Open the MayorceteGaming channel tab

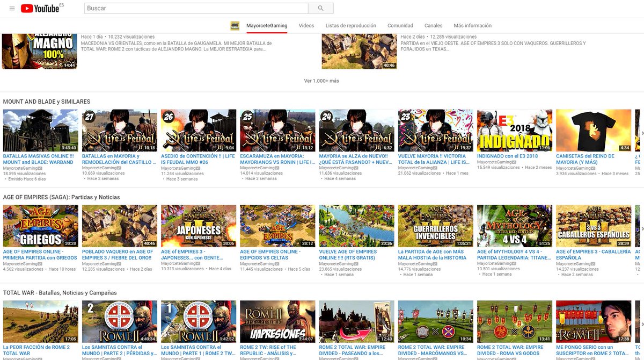(267, 26)
